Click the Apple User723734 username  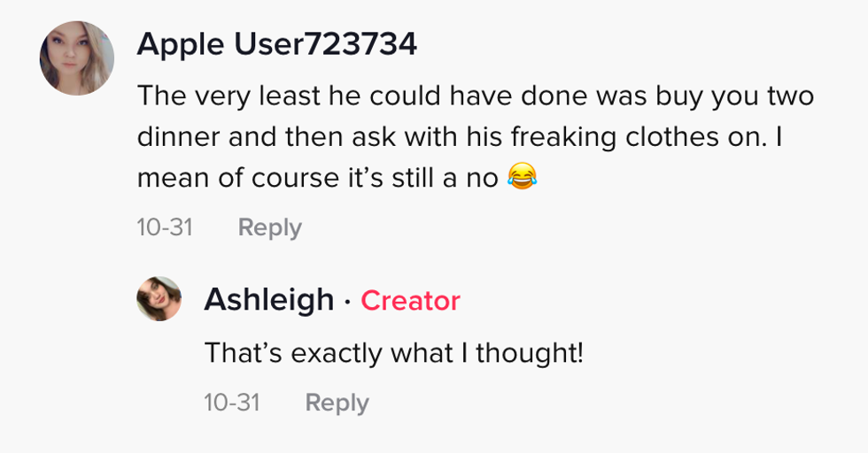276,45
